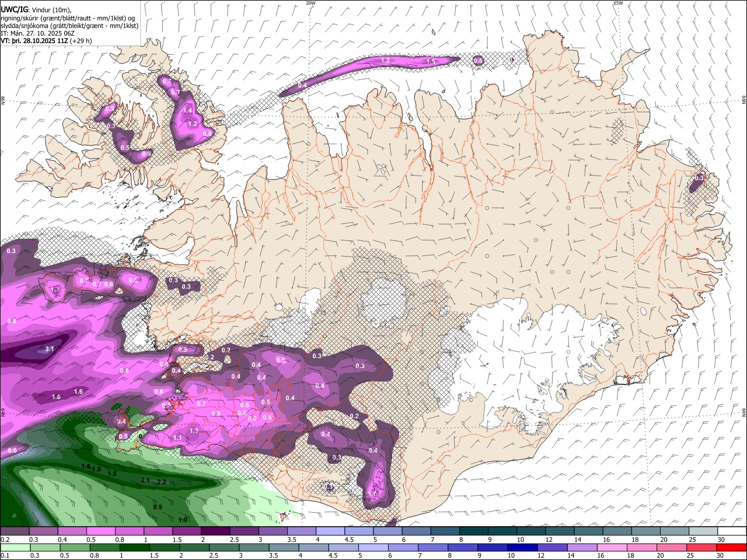Click the small lake outline in north Iceland

(382, 170)
